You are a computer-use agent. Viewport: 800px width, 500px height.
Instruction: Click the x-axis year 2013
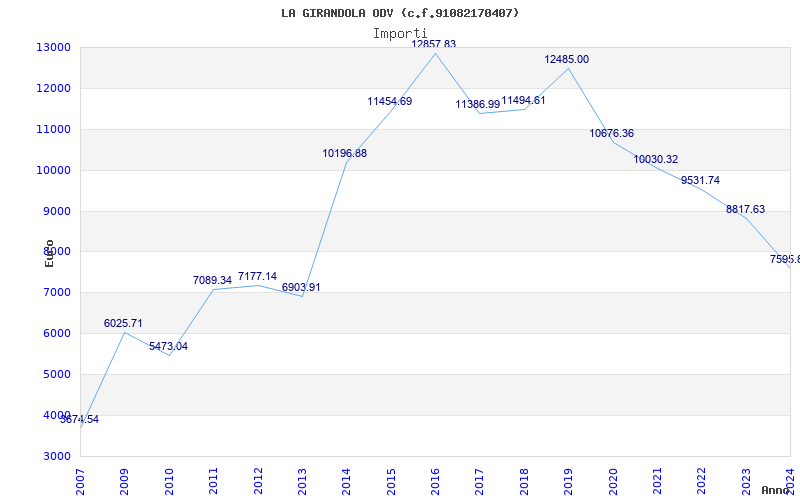point(302,481)
